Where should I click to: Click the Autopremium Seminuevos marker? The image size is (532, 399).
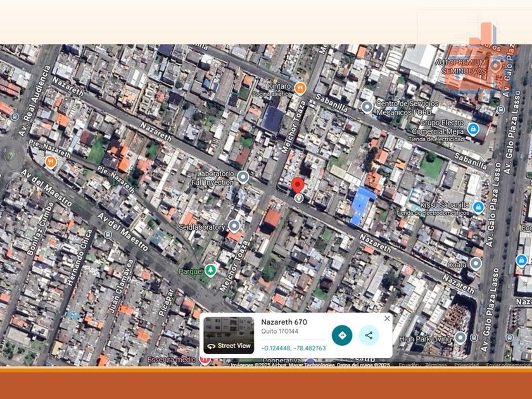[x=496, y=66]
